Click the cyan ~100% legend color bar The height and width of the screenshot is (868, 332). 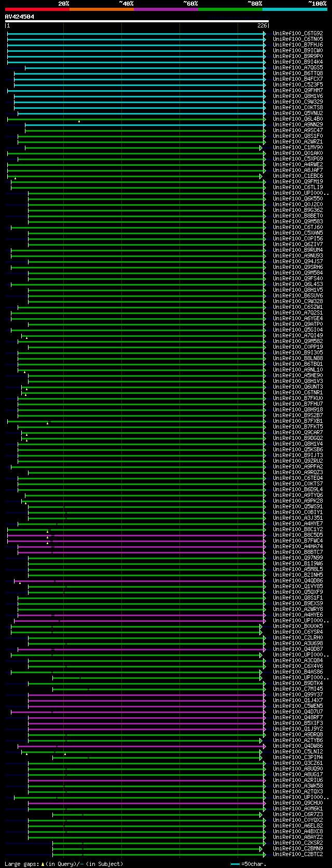(x=295, y=9)
